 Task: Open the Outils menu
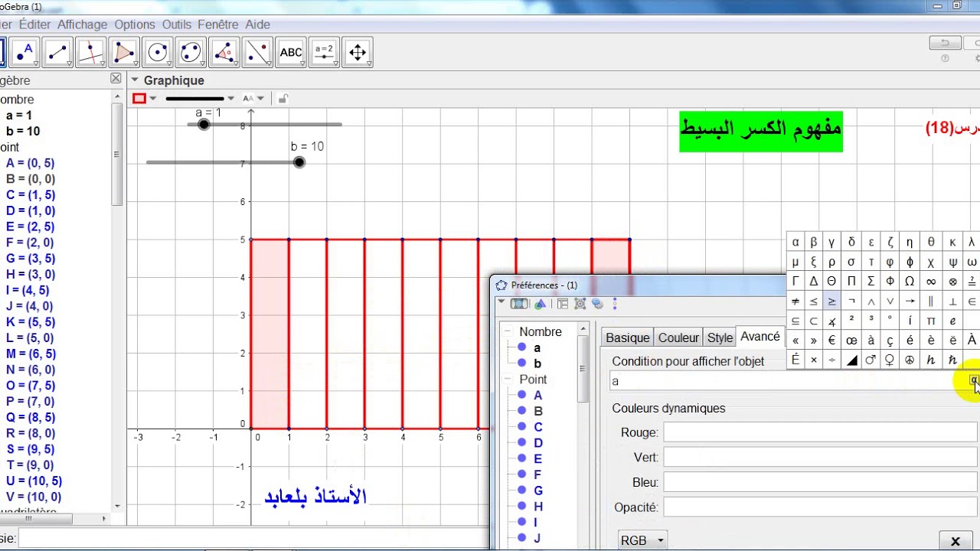[177, 24]
